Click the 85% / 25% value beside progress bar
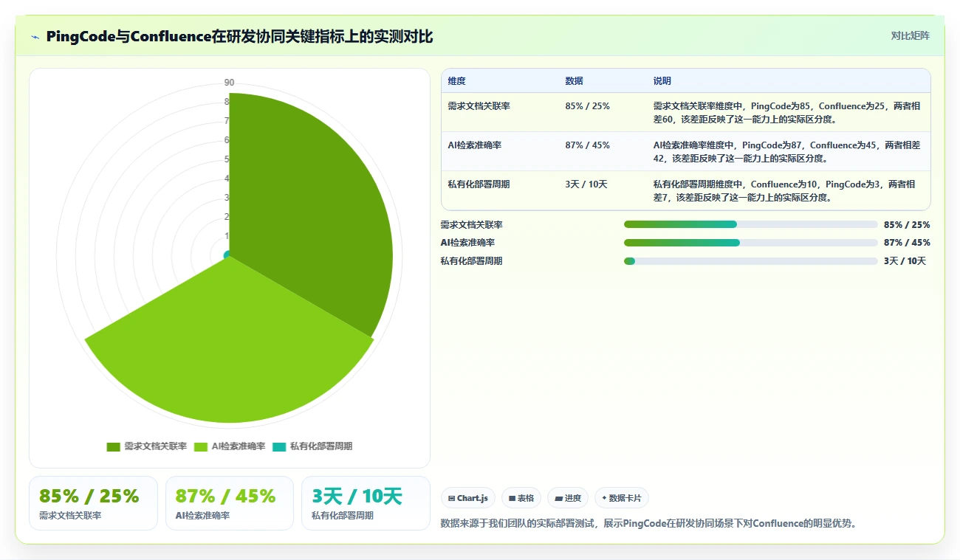 (x=907, y=225)
